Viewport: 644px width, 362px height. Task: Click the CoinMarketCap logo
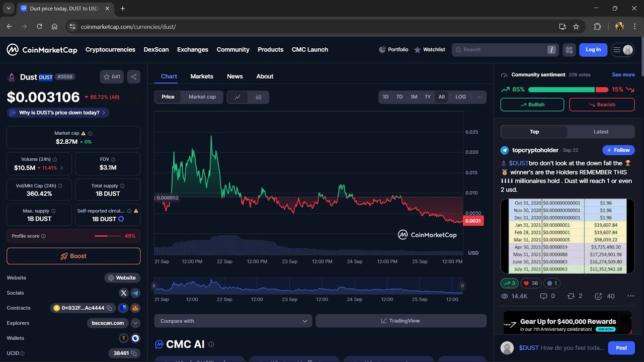tap(42, 50)
